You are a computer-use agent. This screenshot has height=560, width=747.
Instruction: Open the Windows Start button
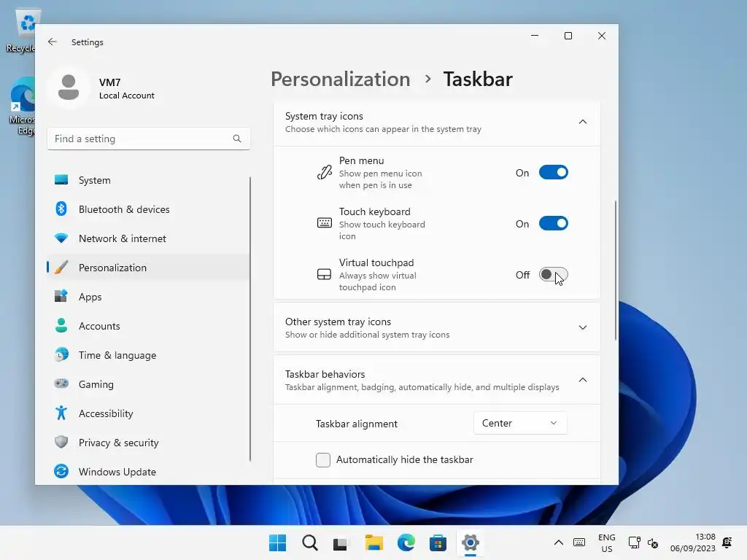pyautogui.click(x=277, y=542)
